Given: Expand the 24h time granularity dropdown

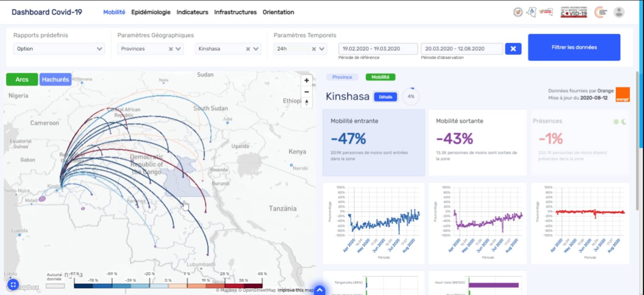Looking at the screenshot, I should pyautogui.click(x=322, y=49).
